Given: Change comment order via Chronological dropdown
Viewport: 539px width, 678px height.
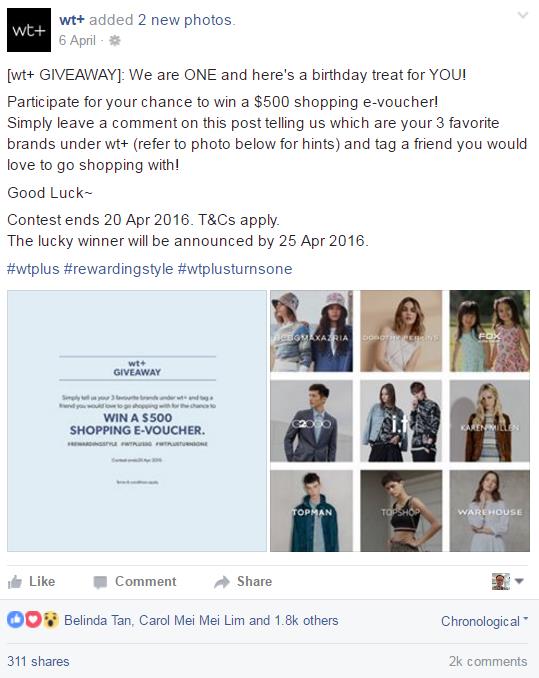Looking at the screenshot, I should 485,621.
